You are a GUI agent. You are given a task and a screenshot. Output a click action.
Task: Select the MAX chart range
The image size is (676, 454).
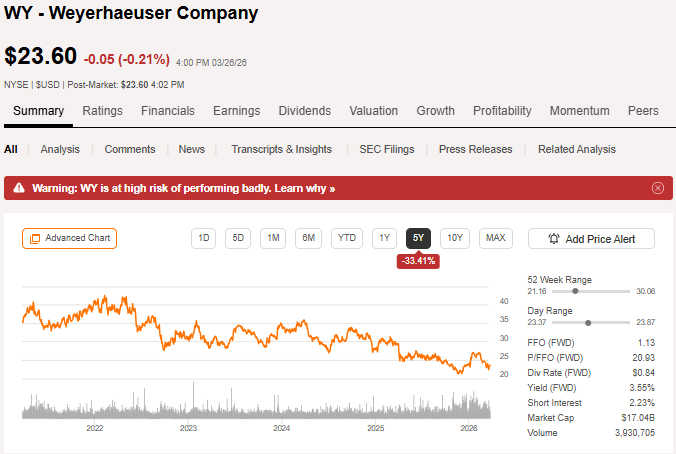coord(495,238)
